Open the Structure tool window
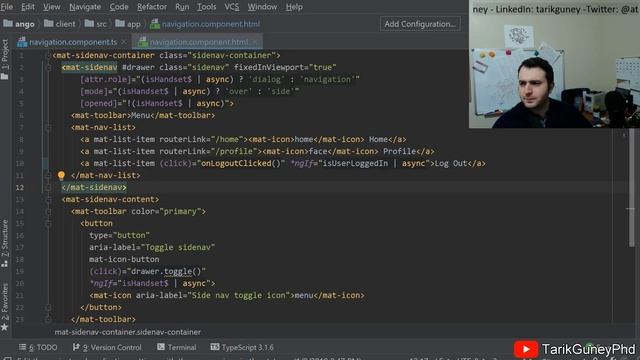 [5, 243]
